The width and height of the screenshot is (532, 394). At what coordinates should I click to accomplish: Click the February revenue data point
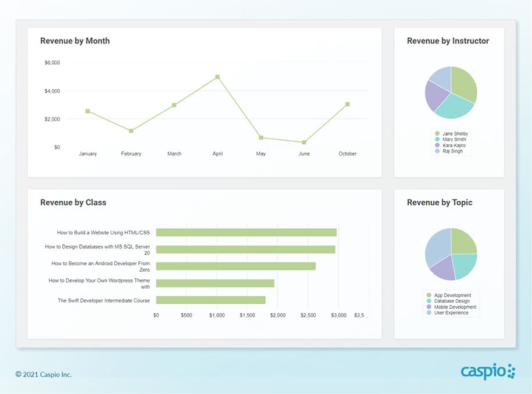click(x=131, y=131)
